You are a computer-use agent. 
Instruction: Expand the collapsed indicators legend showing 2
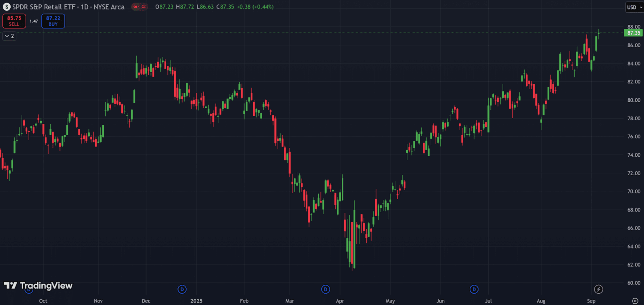pos(9,36)
